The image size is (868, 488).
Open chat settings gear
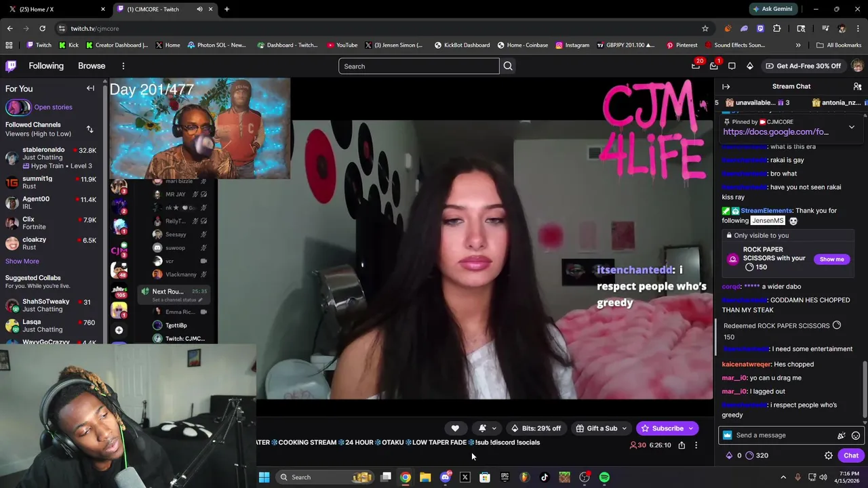click(x=828, y=455)
